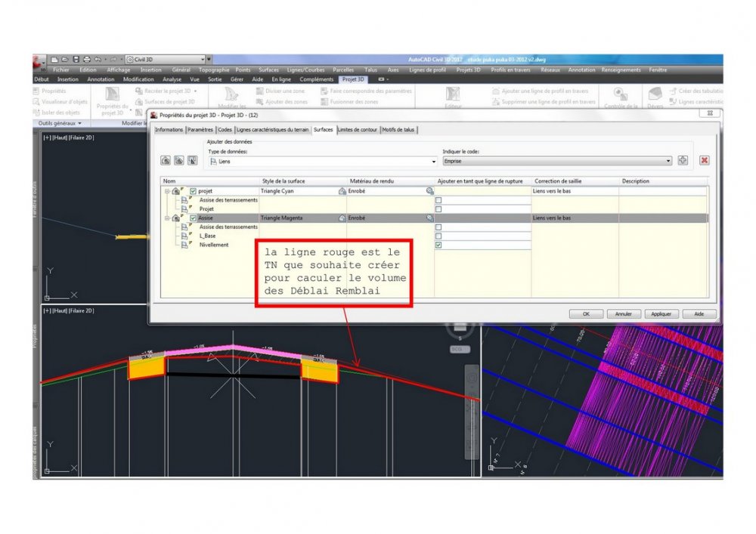Viewport: 756px width, 534px height.
Task: Open the Type de données dropdown
Action: tap(323, 162)
